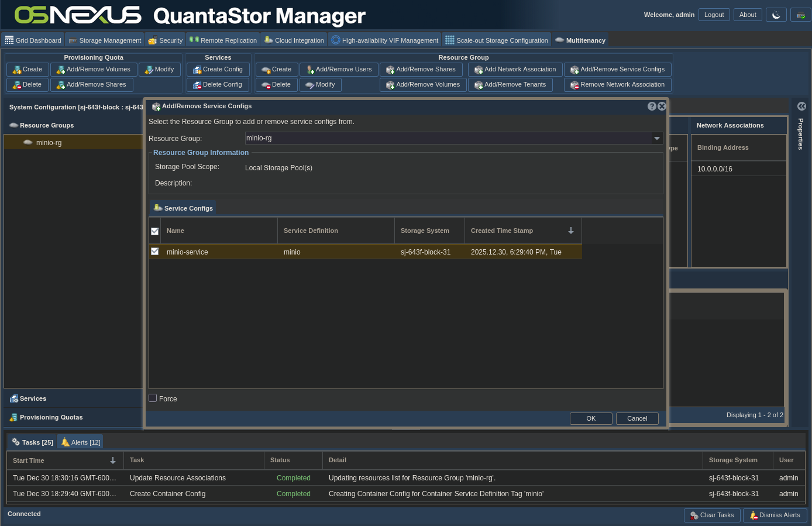Uncheck the minio-service row checkbox
This screenshot has width=812, height=526.
tap(155, 252)
